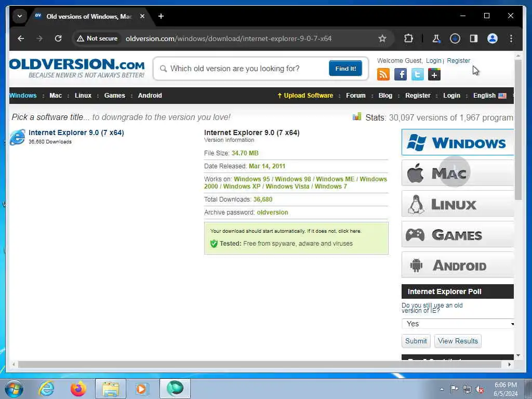Open a new browser tab
Image resolution: width=532 pixels, height=399 pixels.
tap(161, 16)
